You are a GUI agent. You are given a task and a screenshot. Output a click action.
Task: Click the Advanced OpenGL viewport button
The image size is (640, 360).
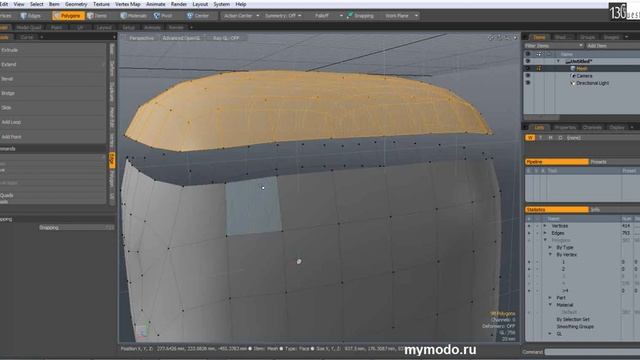(181, 38)
